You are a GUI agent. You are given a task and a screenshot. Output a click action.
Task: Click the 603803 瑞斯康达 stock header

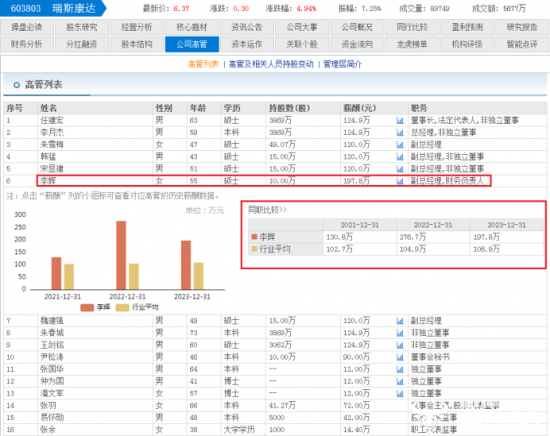(x=53, y=8)
